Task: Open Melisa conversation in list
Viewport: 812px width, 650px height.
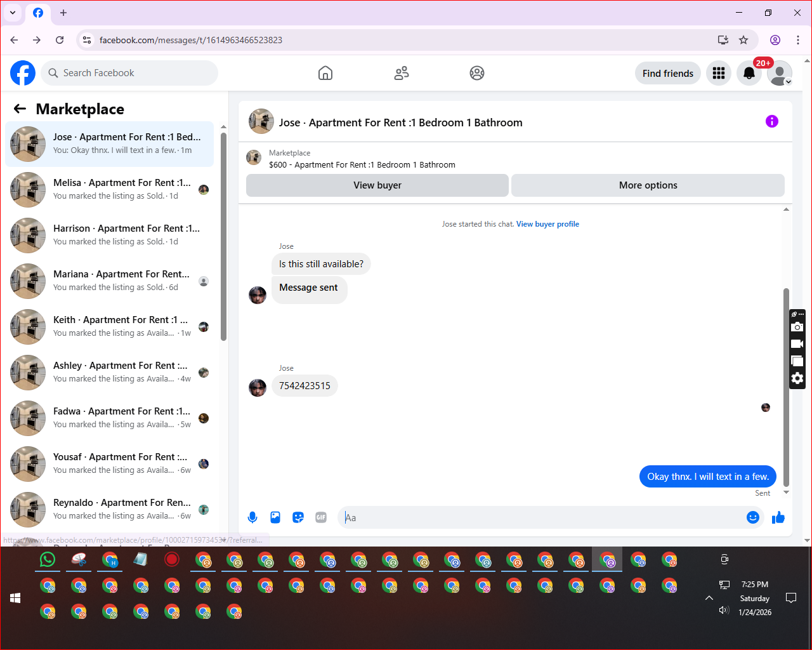Action: pos(110,190)
